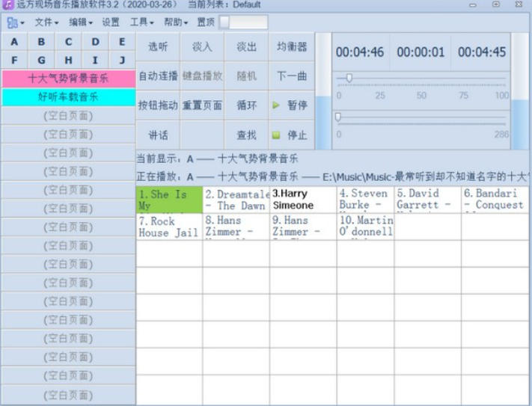Click the green play icon for 暂停
This screenshot has height=406, width=532.
pos(276,105)
